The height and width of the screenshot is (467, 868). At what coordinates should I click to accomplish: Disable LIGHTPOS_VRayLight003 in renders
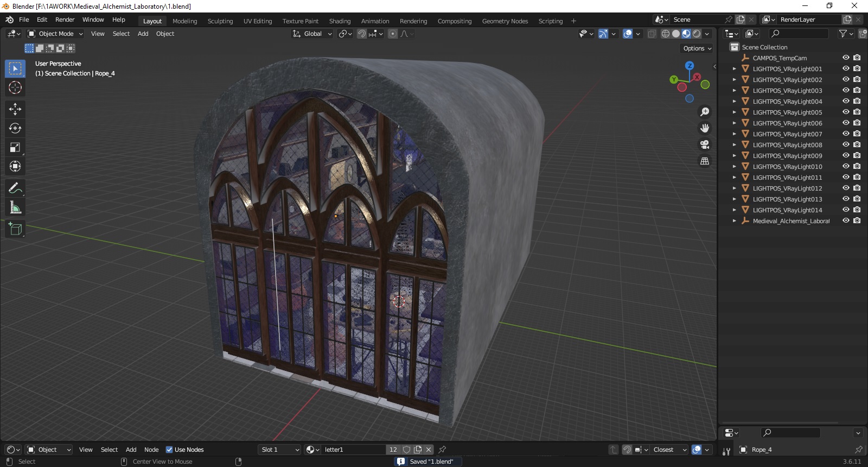(857, 90)
